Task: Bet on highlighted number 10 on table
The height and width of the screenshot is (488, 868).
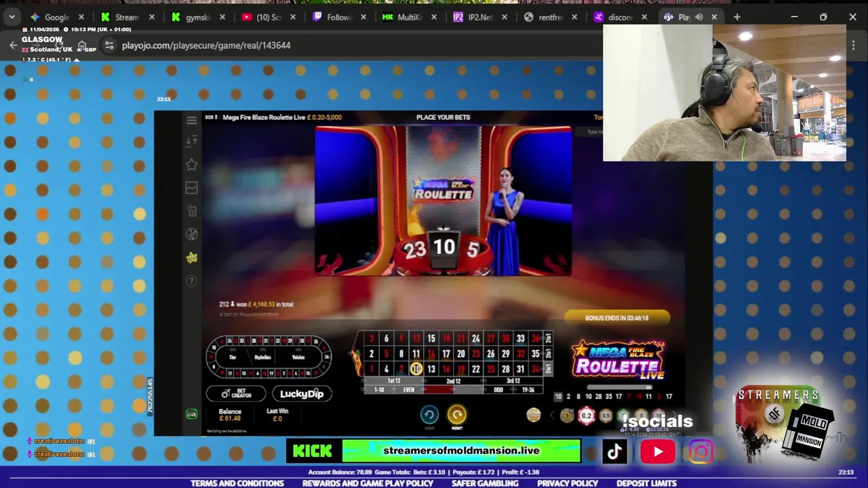Action: [416, 369]
